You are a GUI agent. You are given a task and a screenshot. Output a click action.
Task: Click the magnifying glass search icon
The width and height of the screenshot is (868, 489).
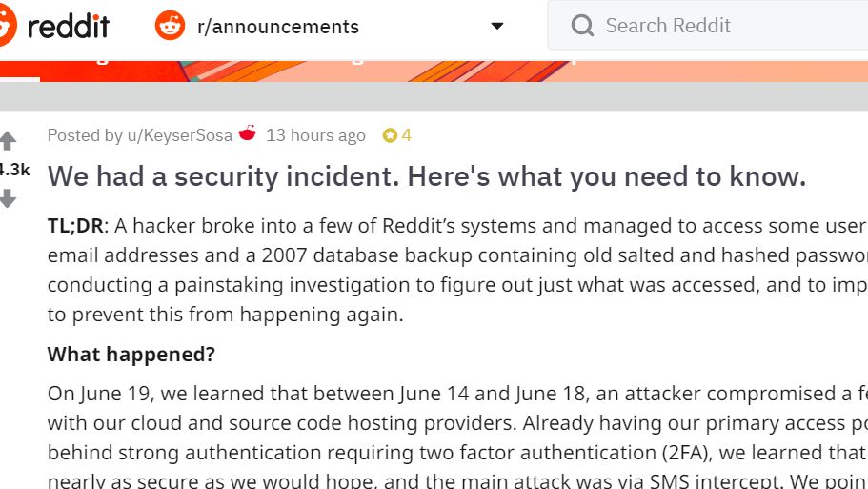click(582, 26)
